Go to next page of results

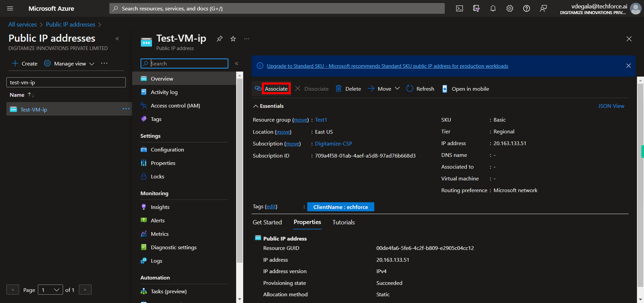tap(85, 290)
